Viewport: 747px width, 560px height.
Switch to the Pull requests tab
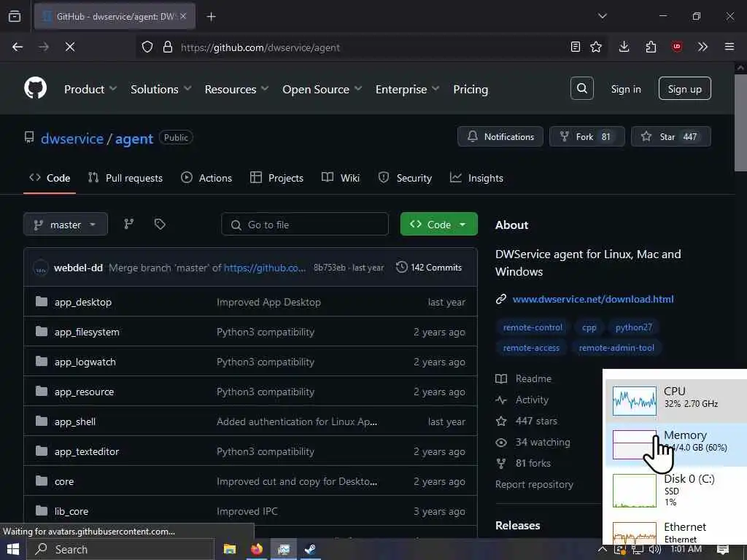tap(125, 178)
